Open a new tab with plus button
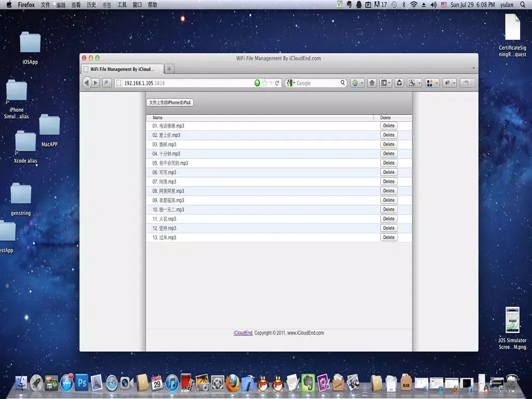 tap(169, 69)
